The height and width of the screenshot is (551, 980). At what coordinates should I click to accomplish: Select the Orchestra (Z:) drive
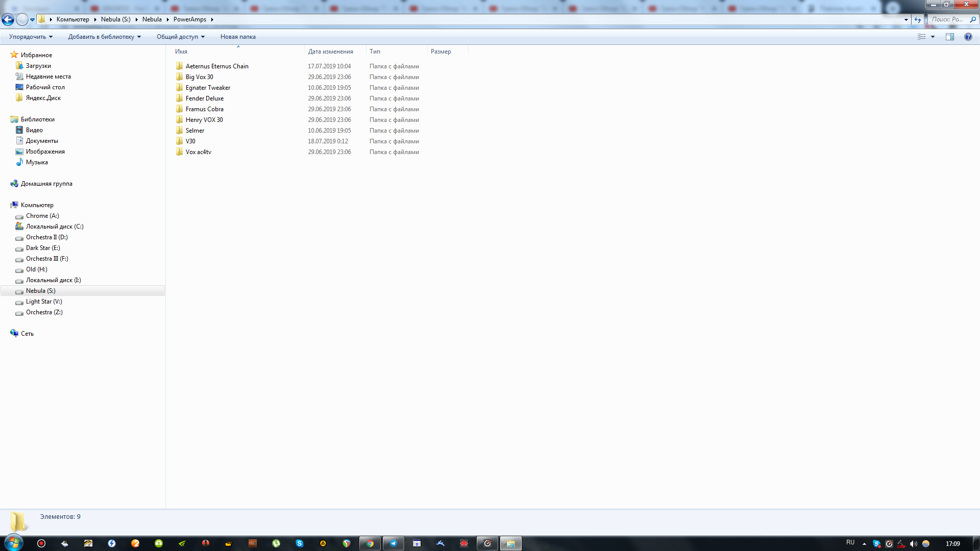click(44, 312)
